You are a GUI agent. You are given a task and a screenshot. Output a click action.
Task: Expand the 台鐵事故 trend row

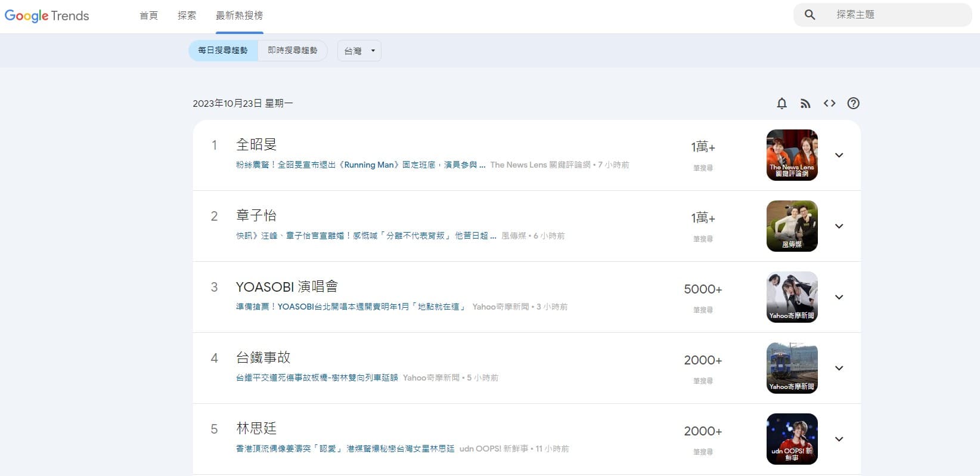point(839,368)
